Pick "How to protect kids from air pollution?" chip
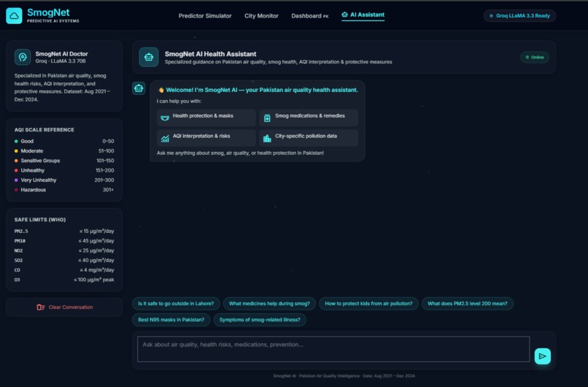The height and width of the screenshot is (387, 588). coord(368,304)
